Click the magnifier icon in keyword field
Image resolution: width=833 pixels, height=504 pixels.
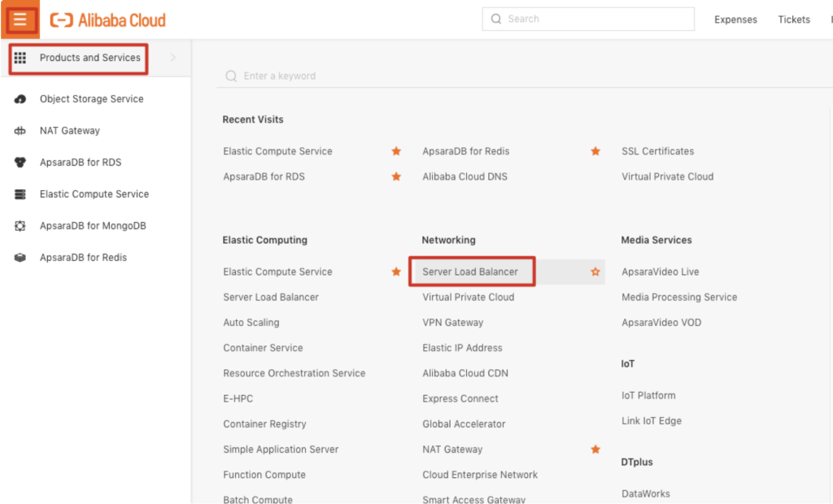pos(231,76)
